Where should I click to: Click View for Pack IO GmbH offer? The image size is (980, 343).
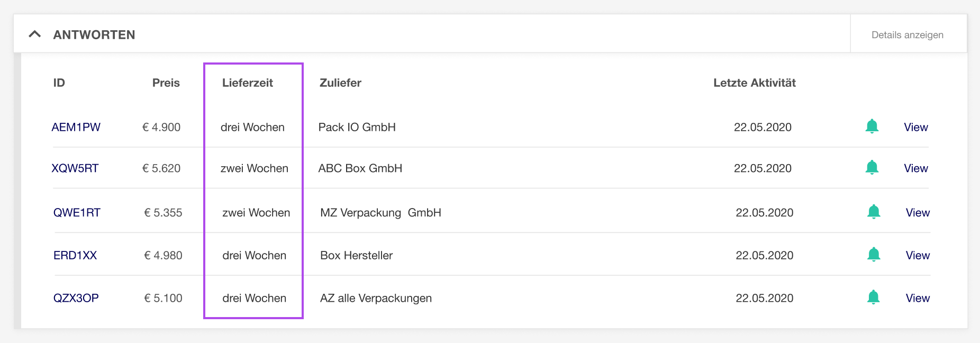[x=916, y=127]
